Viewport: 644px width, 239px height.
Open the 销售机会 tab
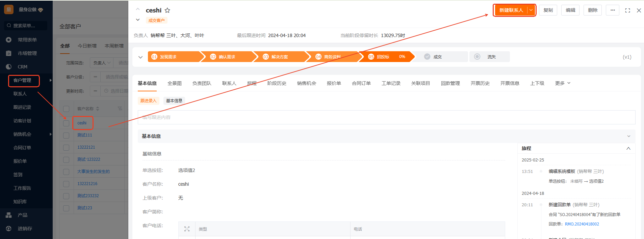click(x=306, y=83)
